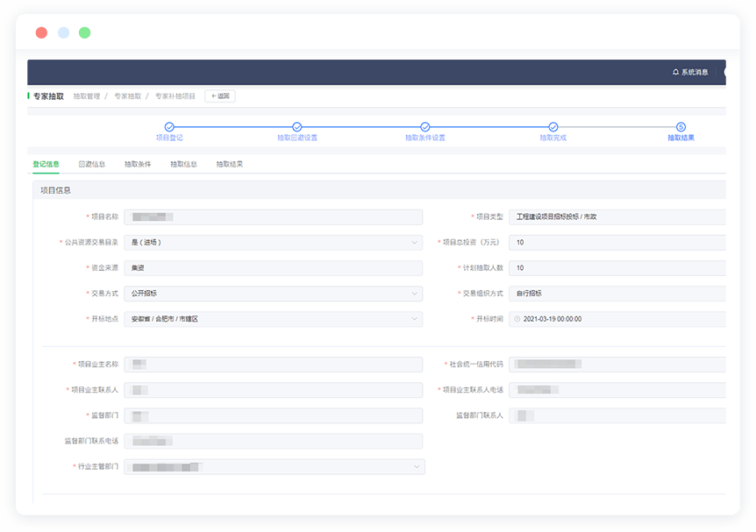
Task: Open the 行业主管部门 dropdown
Action: (x=416, y=467)
